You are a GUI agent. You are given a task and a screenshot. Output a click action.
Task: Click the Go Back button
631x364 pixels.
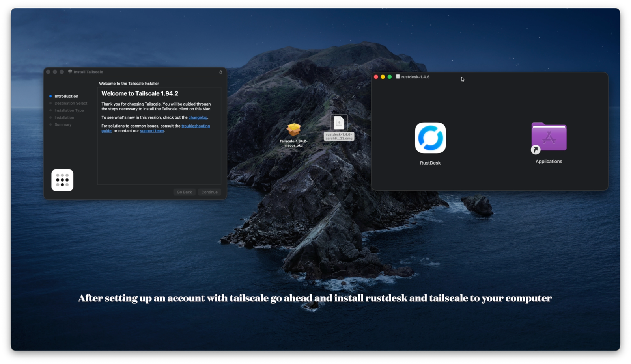(184, 192)
